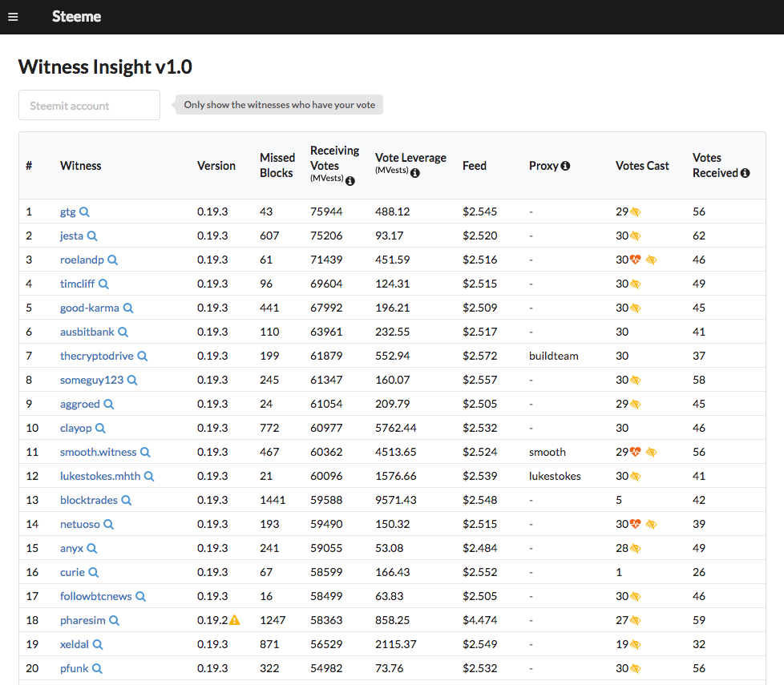784x685 pixels.
Task: Open the timcliff witness link
Action: [x=77, y=284]
